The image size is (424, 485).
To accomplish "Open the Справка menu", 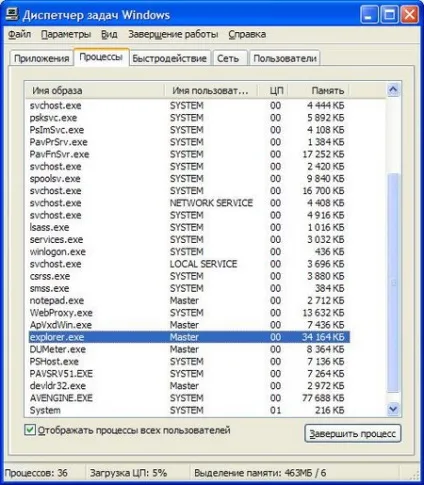I will click(247, 34).
